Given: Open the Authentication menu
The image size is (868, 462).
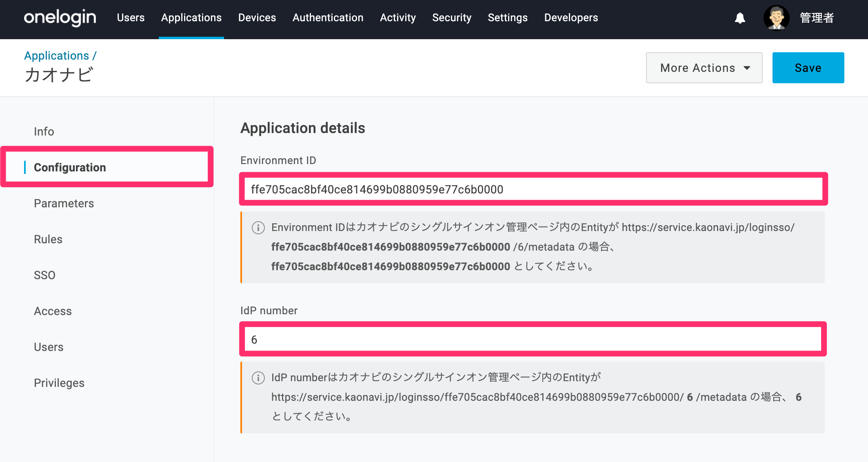Looking at the screenshot, I should (328, 18).
